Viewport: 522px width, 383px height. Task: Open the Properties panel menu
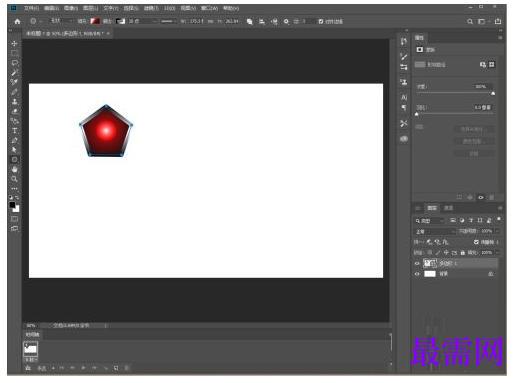(x=500, y=38)
